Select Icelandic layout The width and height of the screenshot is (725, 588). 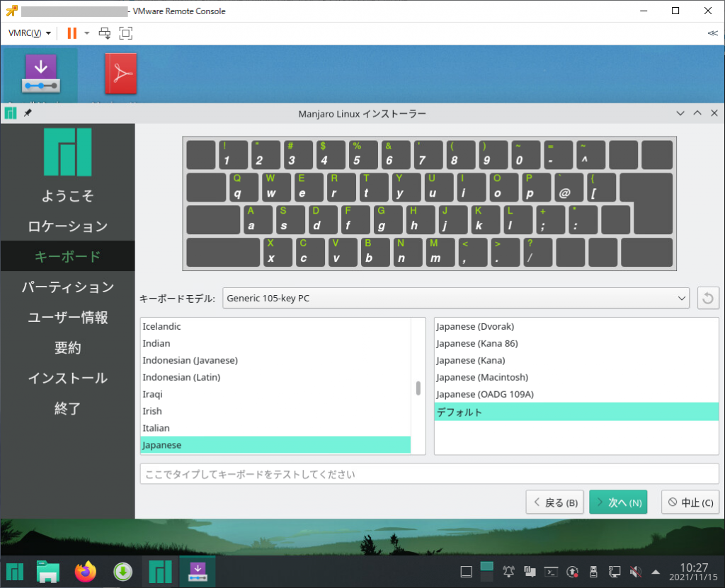coord(275,326)
